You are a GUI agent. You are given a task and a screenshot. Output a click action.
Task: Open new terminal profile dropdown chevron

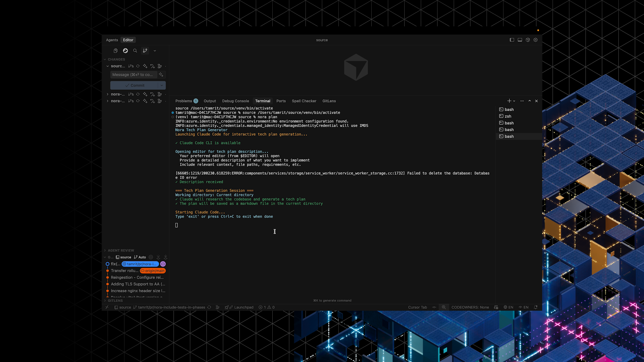[x=514, y=101]
